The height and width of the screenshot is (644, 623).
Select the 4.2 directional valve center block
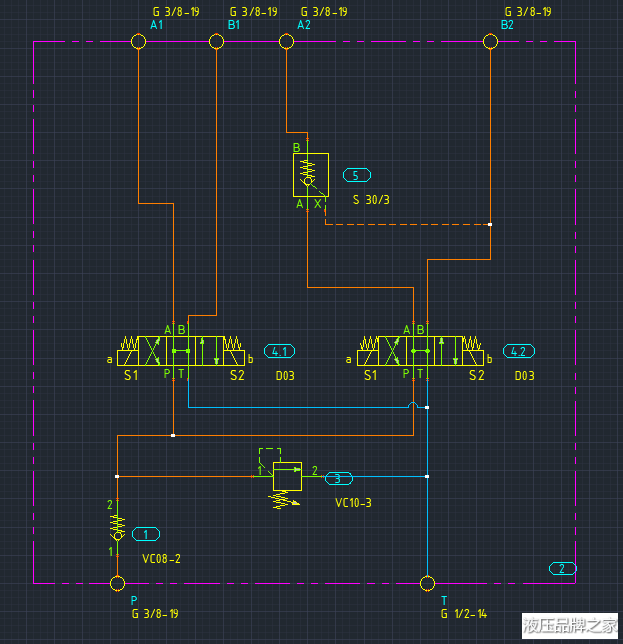pos(418,351)
